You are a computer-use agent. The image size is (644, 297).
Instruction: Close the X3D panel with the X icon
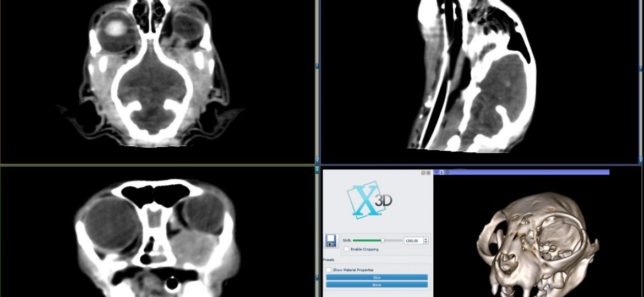[x=428, y=173]
